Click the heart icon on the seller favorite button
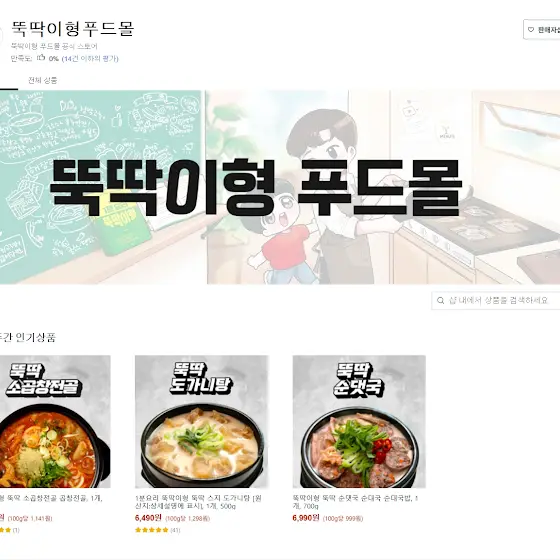Viewport: 560px width, 560px height. pyautogui.click(x=531, y=30)
